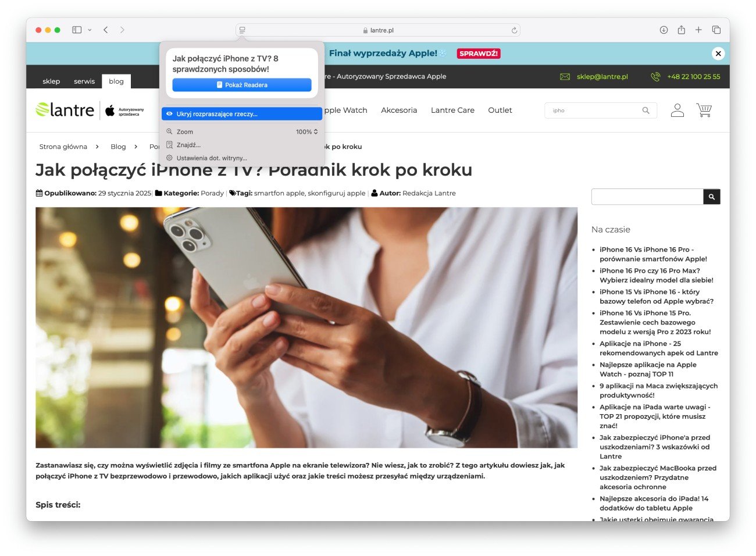Open the Porady category link
Image resolution: width=756 pixels, height=556 pixels.
tap(212, 193)
